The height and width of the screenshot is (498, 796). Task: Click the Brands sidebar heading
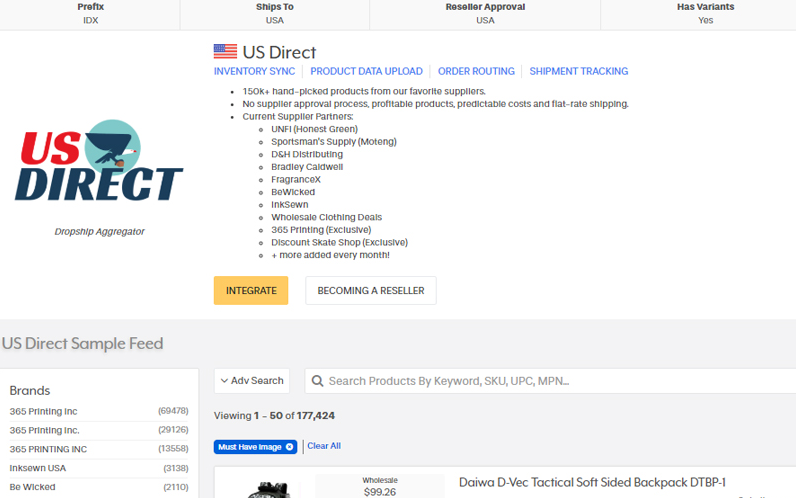(x=29, y=390)
